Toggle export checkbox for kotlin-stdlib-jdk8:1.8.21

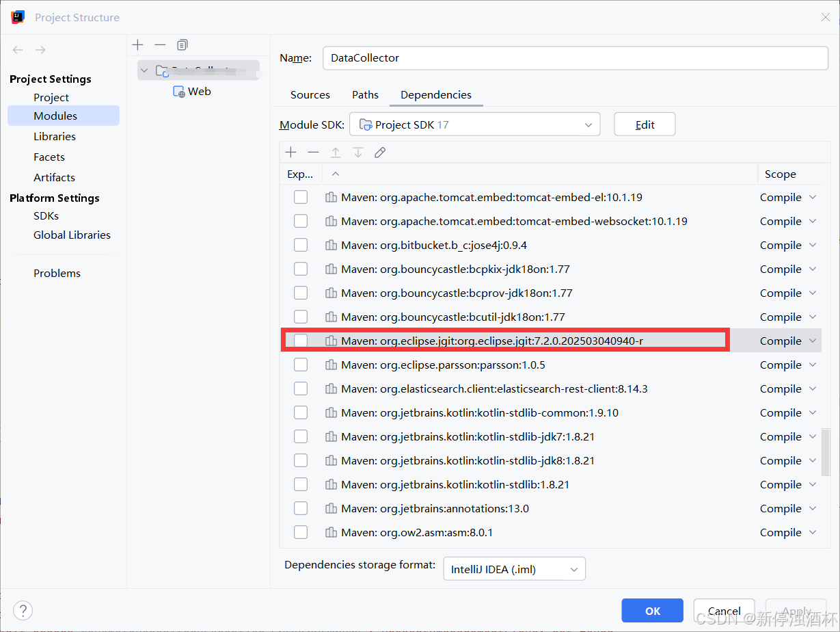301,460
